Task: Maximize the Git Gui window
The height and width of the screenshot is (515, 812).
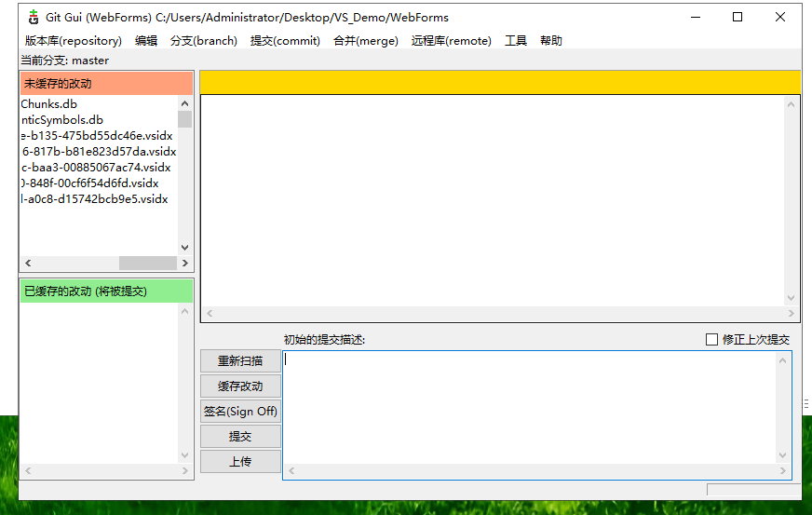Action: 738,17
